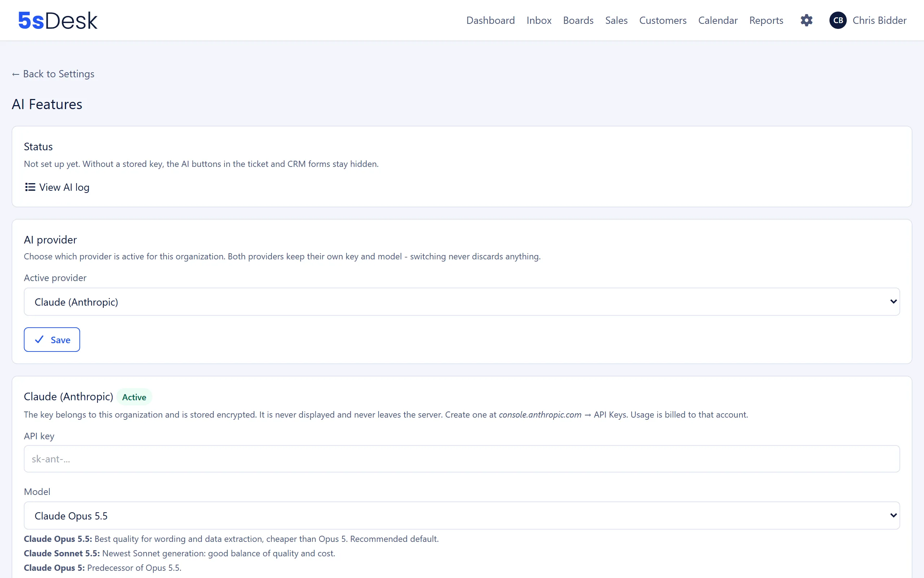Viewport: 924px width, 578px height.
Task: Click the AI provider section heading
Action: (x=51, y=240)
